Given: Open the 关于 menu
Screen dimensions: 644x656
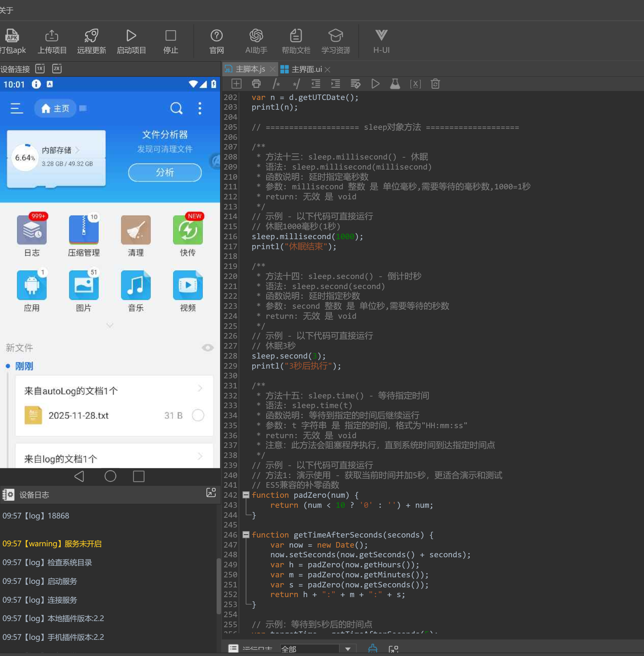Looking at the screenshot, I should (6, 10).
